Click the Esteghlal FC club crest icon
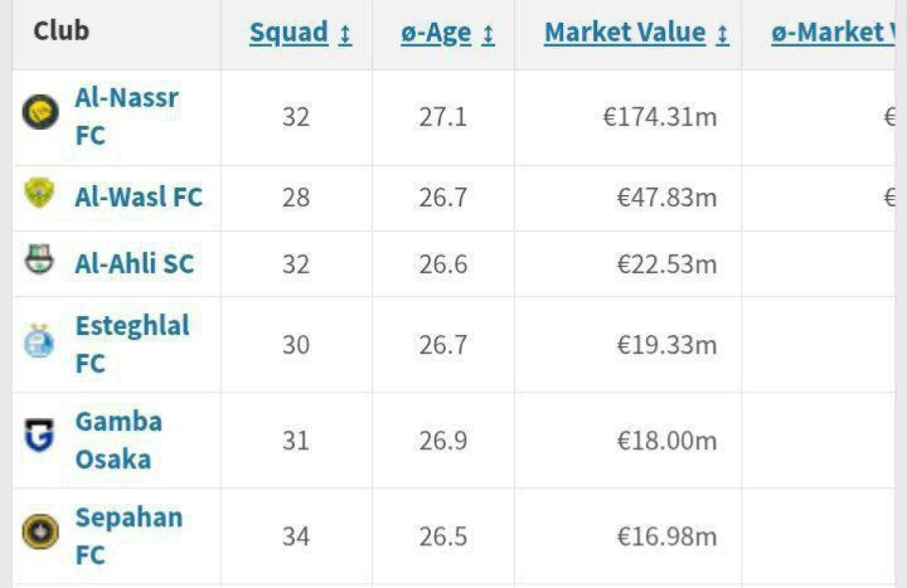This screenshot has width=907, height=588. [x=39, y=343]
